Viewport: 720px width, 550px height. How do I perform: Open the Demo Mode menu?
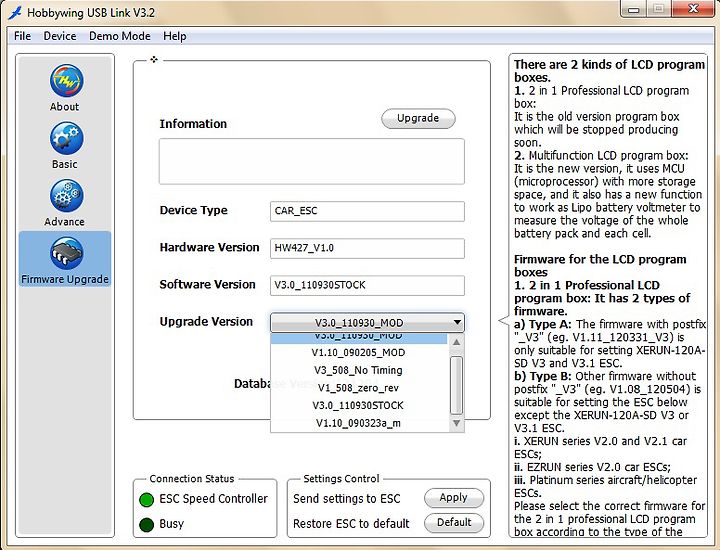tap(119, 36)
